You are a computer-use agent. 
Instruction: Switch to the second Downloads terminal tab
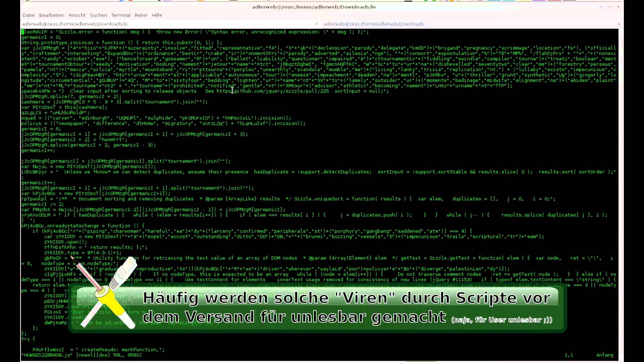tap(374, 24)
